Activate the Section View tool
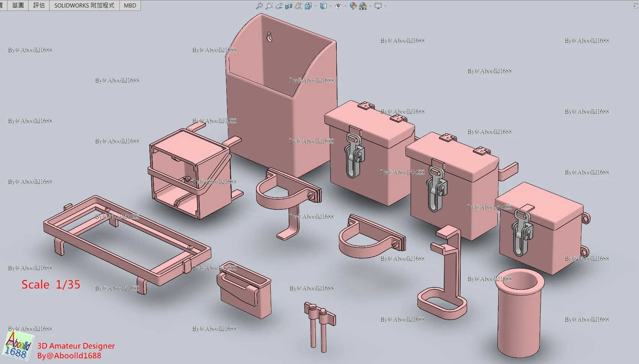The height and width of the screenshot is (364, 639). coord(289,6)
